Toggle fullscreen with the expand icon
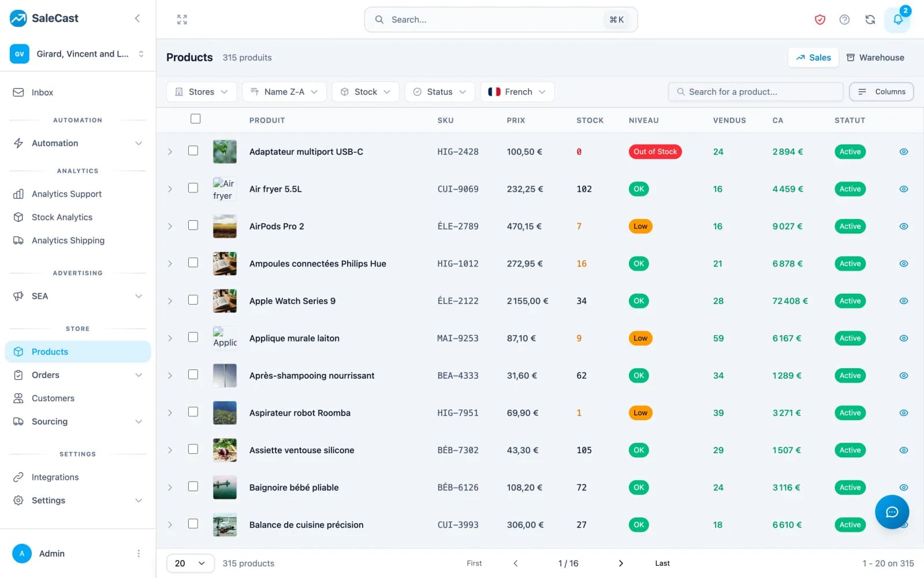 (x=182, y=20)
